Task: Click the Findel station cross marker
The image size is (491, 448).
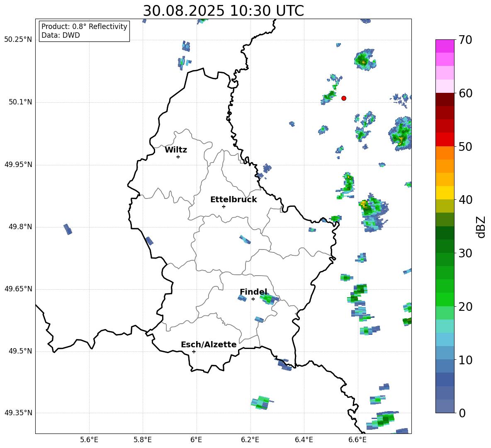Action: 253,299
